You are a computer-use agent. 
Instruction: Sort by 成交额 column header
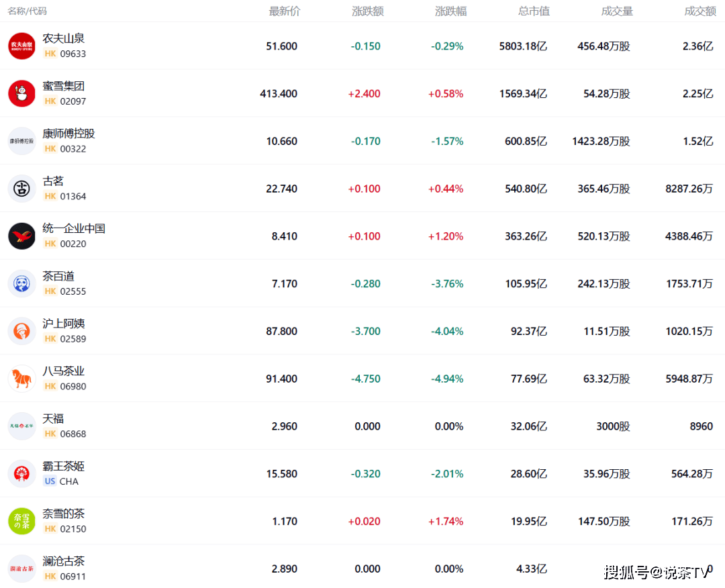[x=700, y=11]
